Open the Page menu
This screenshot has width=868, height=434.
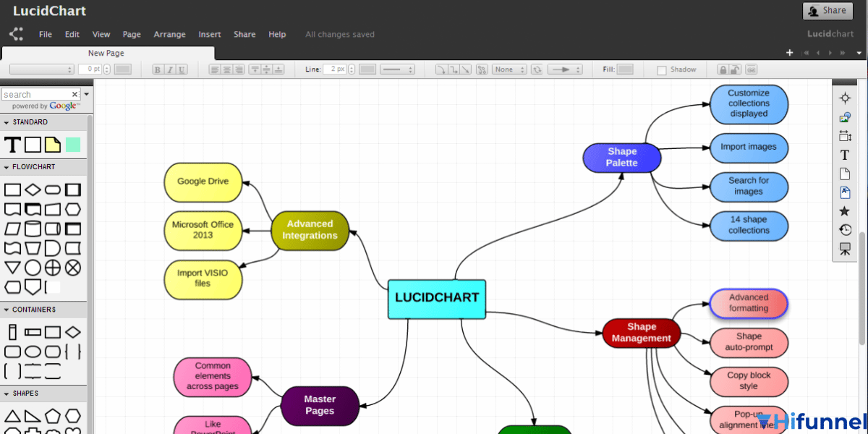(132, 34)
